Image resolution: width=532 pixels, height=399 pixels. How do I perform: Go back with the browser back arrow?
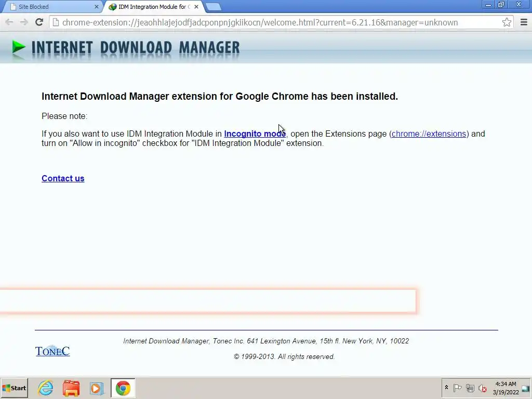pos(9,22)
